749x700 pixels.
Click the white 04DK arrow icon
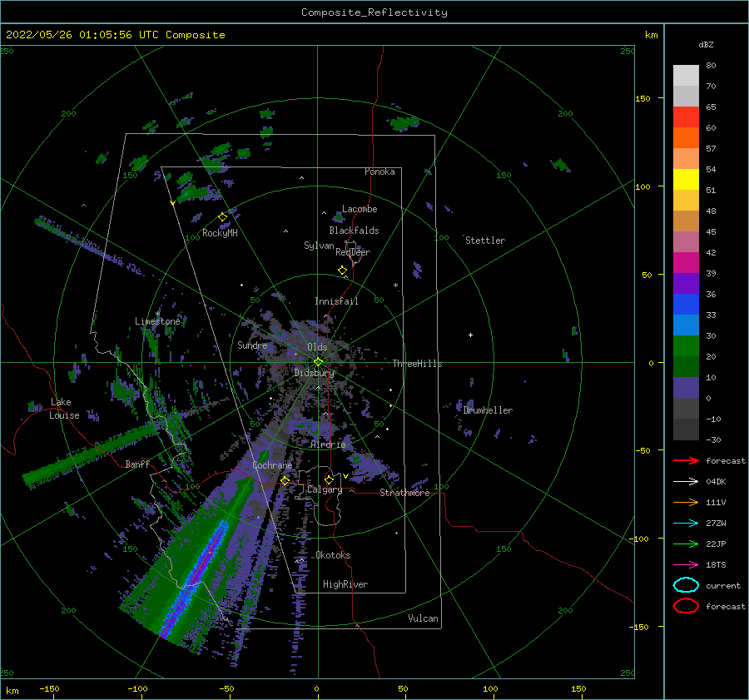click(x=686, y=482)
